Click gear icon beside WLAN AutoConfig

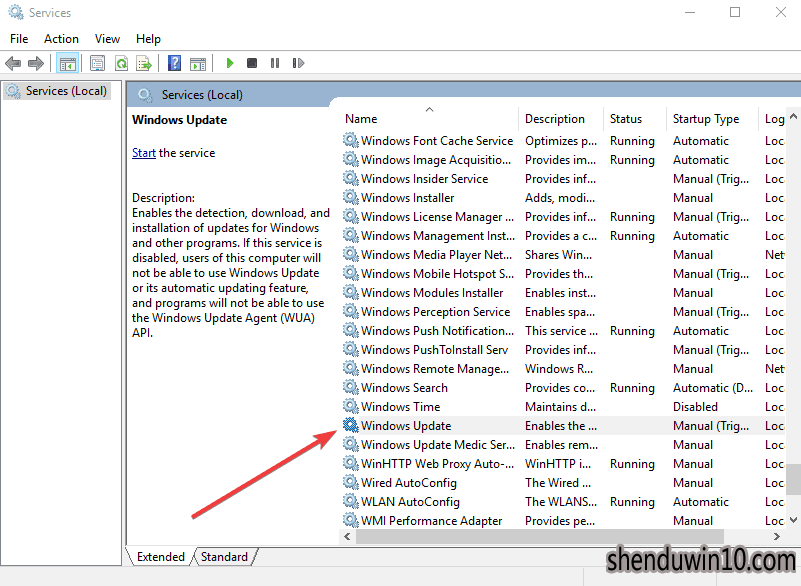tap(350, 501)
